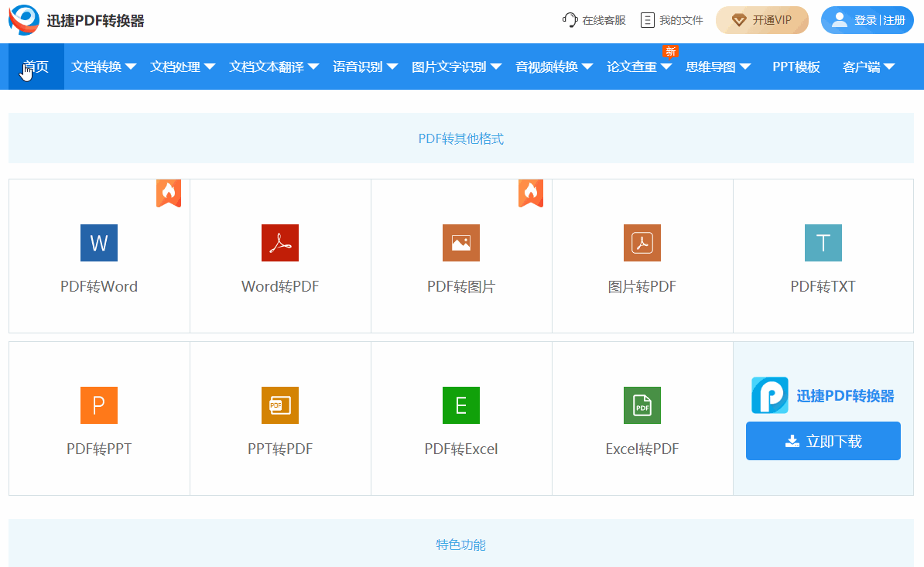Select the PDF转Word label

tap(99, 287)
